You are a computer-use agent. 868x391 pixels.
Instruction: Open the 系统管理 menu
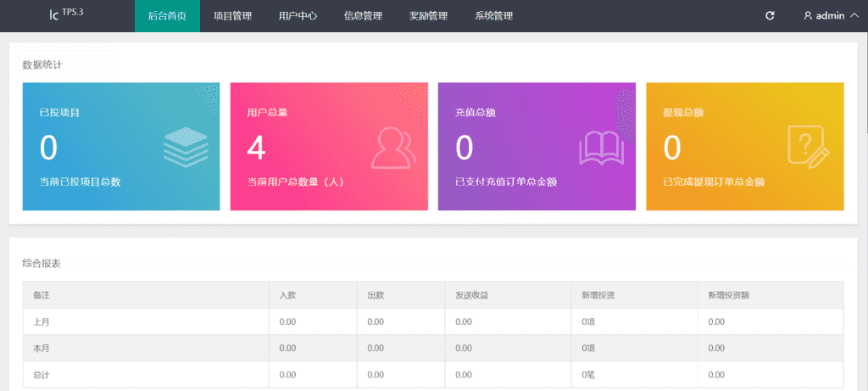coord(493,16)
